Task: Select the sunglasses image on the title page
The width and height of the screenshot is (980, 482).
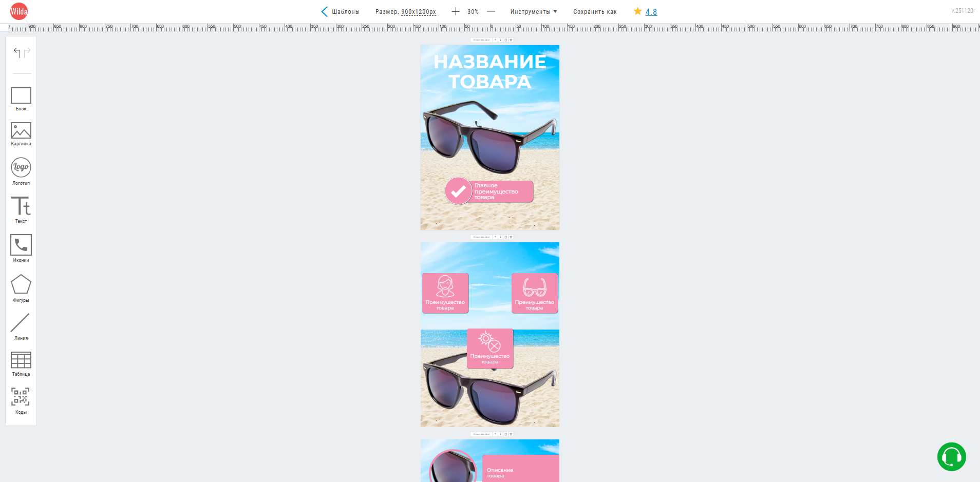Action: pos(489,137)
